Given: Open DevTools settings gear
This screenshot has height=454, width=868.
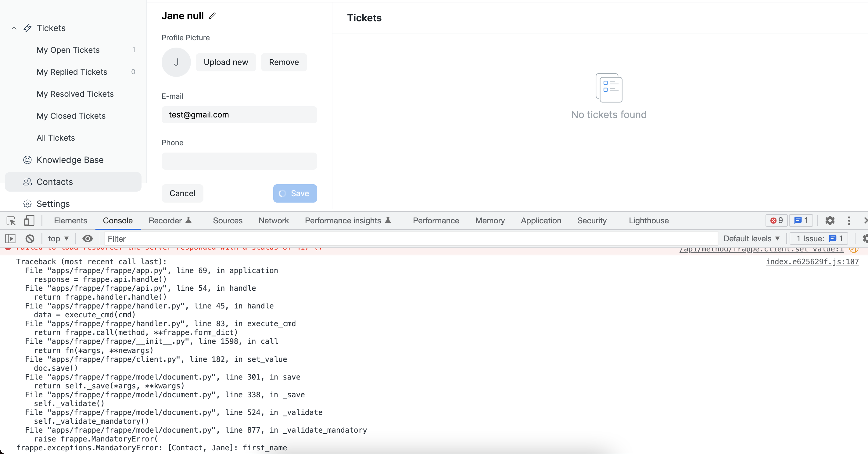Looking at the screenshot, I should coord(830,221).
